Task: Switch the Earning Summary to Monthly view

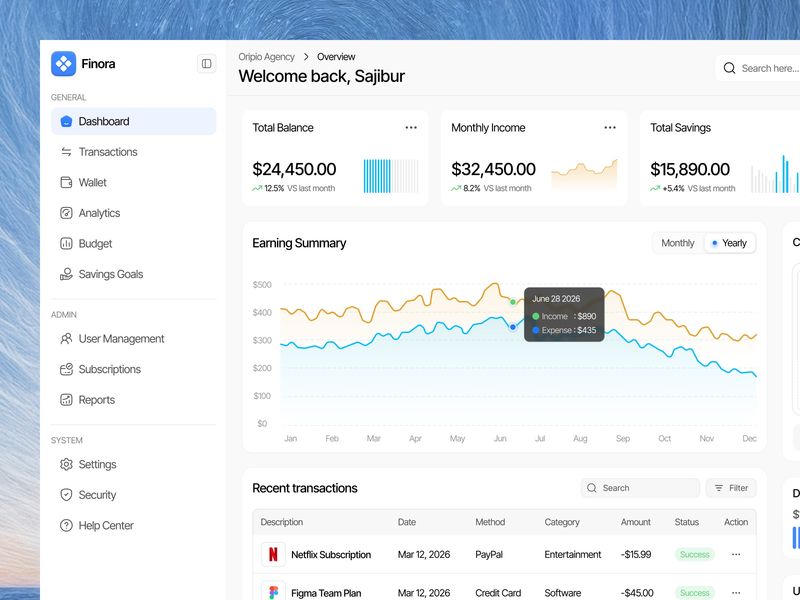Action: pyautogui.click(x=677, y=243)
